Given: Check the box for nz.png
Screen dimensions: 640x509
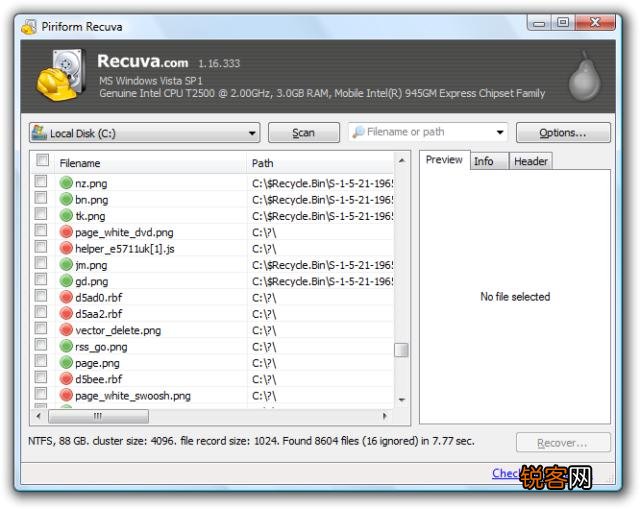Looking at the screenshot, I should [x=41, y=181].
